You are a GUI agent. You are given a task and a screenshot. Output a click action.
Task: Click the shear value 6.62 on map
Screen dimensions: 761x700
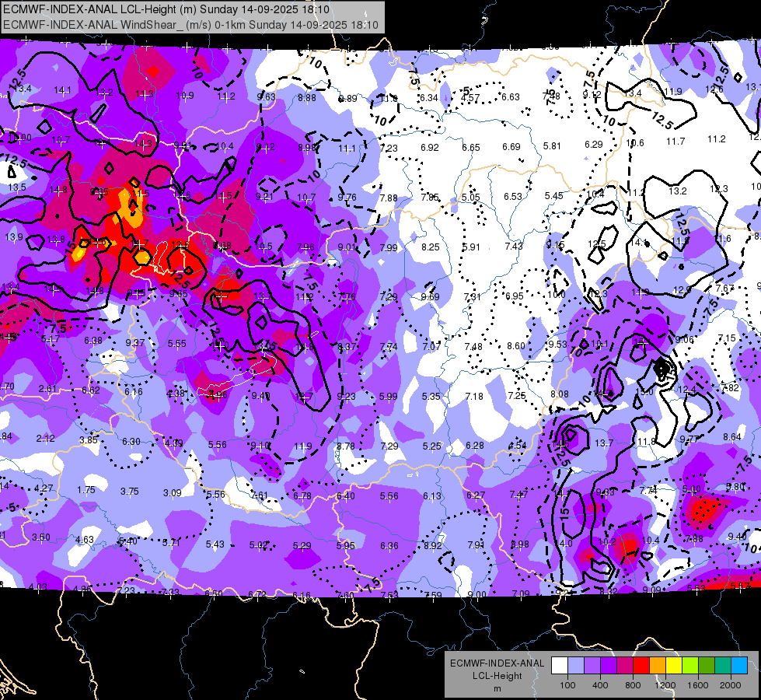91,390
